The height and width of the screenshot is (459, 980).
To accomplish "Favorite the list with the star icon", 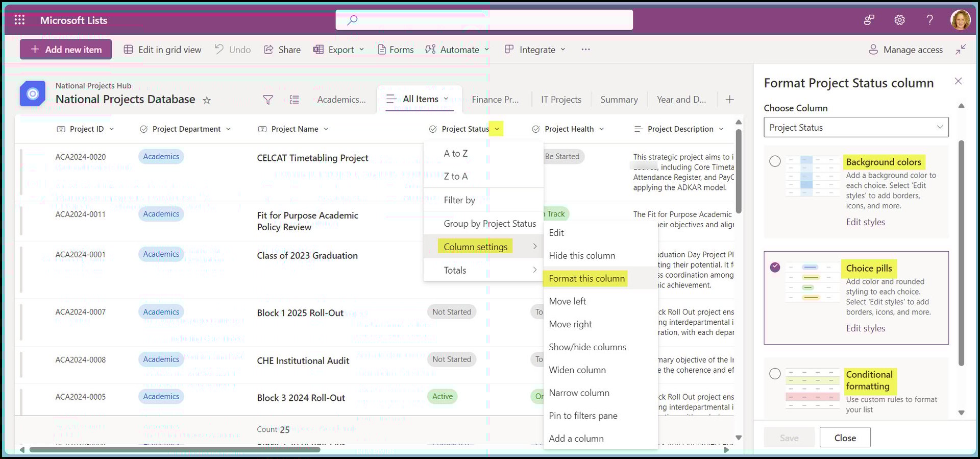I will 207,100.
